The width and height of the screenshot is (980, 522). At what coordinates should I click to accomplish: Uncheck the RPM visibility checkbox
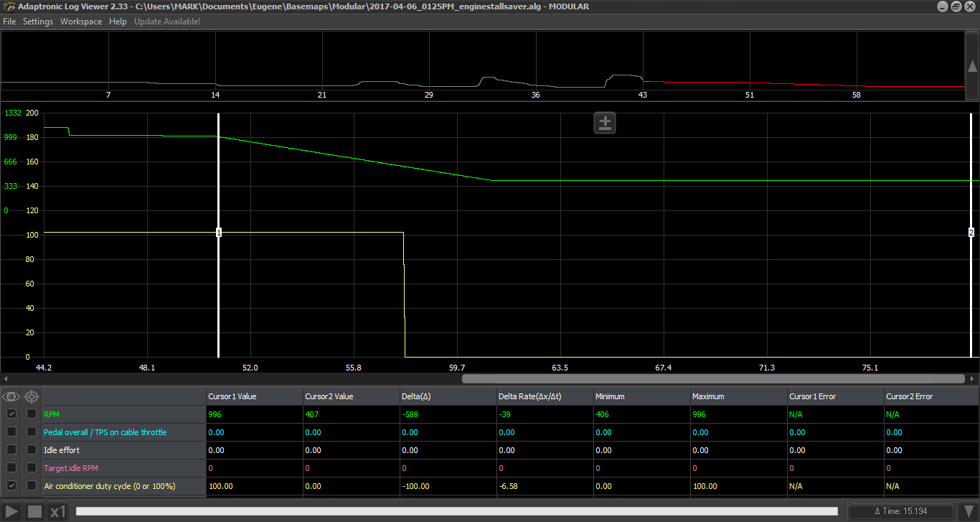pos(11,414)
